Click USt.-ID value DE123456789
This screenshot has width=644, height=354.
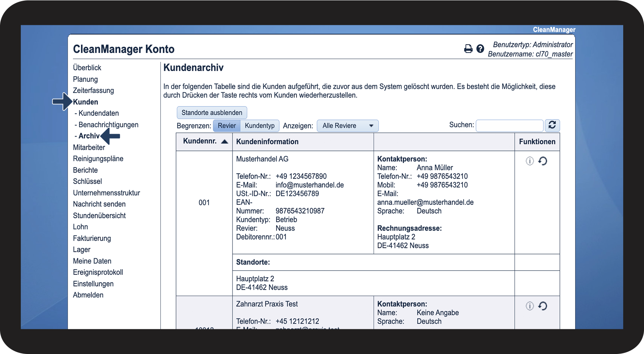tap(297, 194)
